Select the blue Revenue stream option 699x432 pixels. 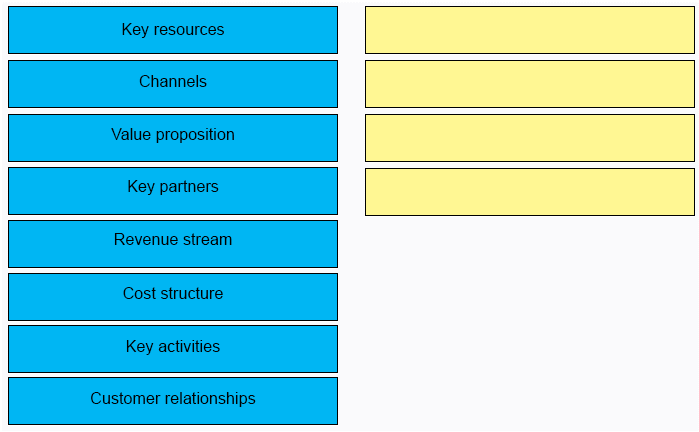click(x=173, y=243)
